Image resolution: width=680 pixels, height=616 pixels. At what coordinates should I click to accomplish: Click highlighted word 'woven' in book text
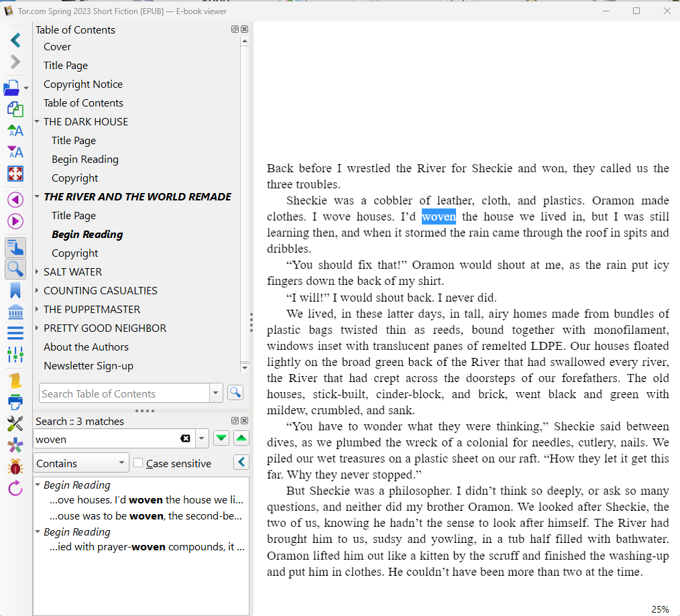[439, 217]
